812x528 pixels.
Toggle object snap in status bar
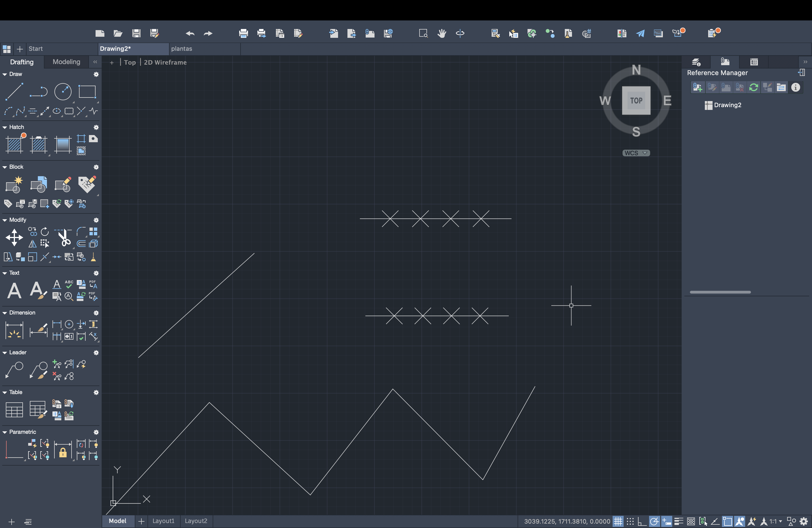click(727, 521)
